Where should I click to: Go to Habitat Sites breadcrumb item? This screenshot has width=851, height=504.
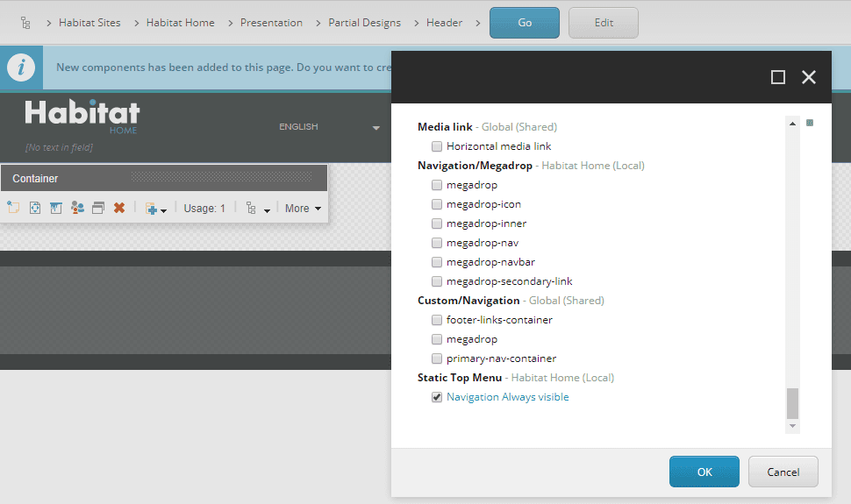pyautogui.click(x=89, y=23)
